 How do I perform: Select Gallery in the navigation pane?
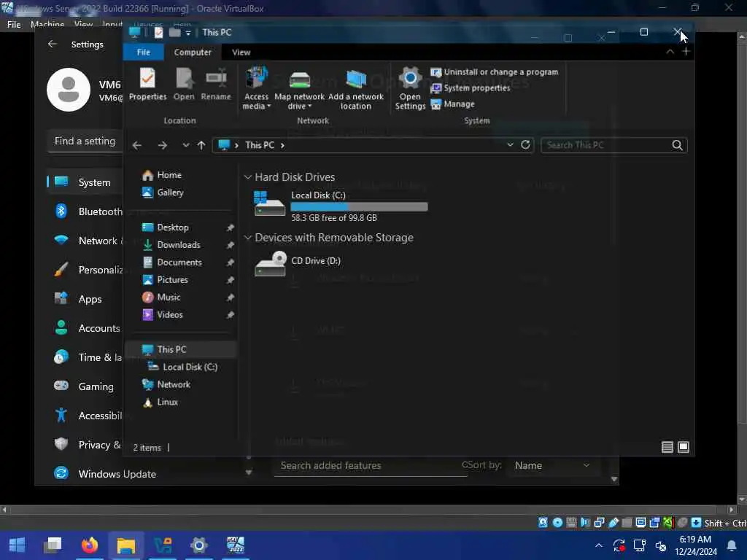pyautogui.click(x=163, y=192)
